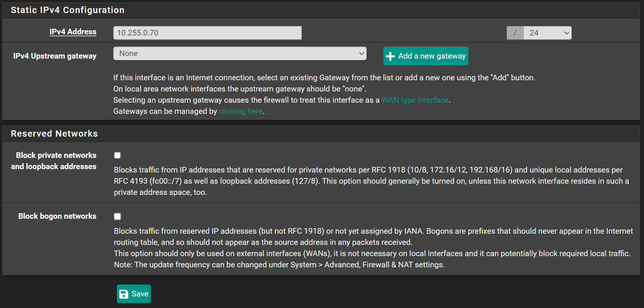The width and height of the screenshot is (644, 308).
Task: Click the Block bogon networks label
Action: coord(57,216)
